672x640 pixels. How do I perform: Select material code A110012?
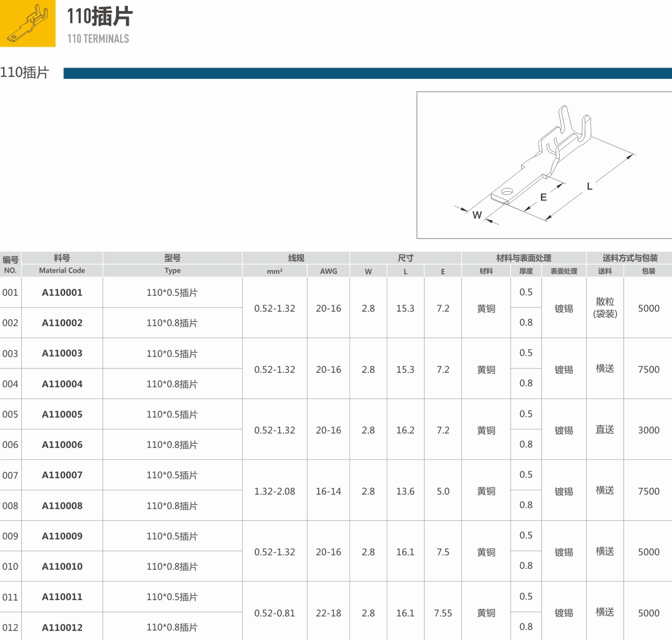click(x=62, y=627)
